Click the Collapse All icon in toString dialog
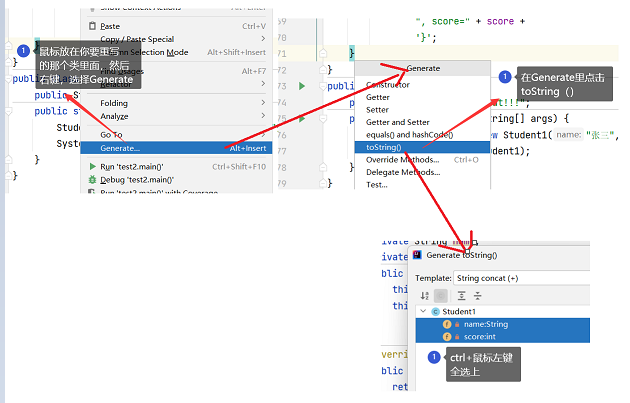 [478, 296]
